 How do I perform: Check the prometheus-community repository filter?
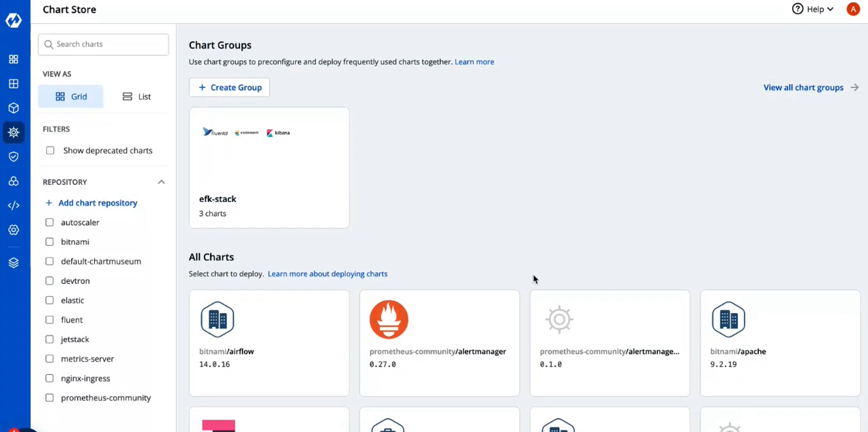point(50,398)
